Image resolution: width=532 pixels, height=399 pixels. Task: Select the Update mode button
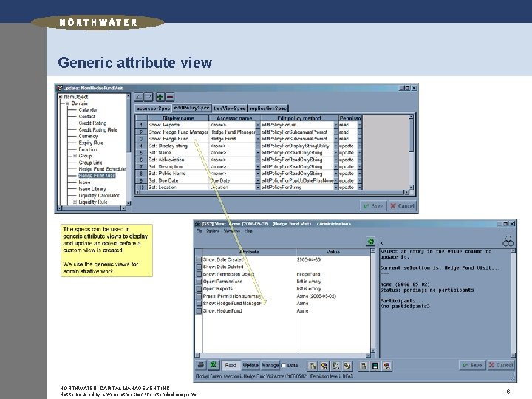pos(250,365)
